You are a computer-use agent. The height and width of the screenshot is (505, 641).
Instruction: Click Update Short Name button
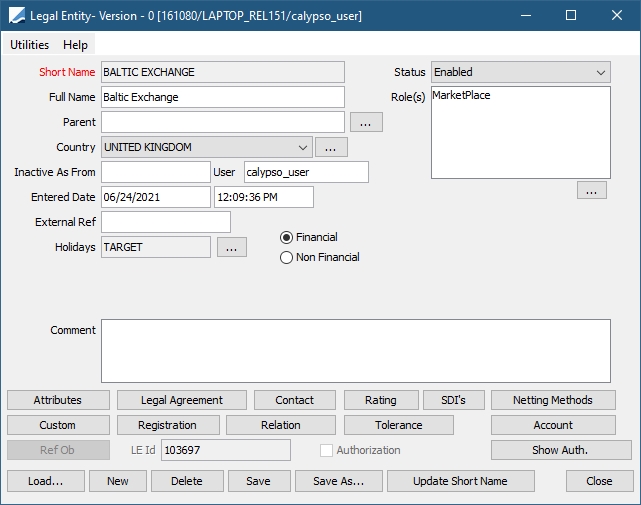460,481
